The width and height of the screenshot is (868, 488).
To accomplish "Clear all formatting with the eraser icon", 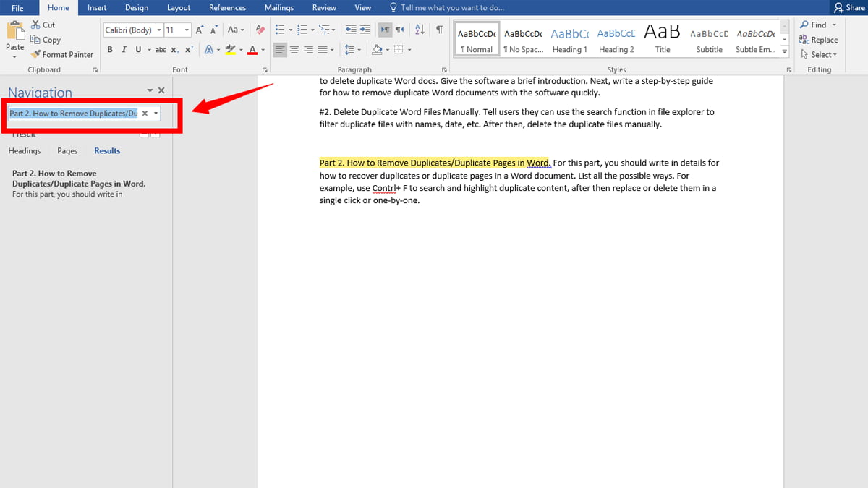I will [260, 30].
